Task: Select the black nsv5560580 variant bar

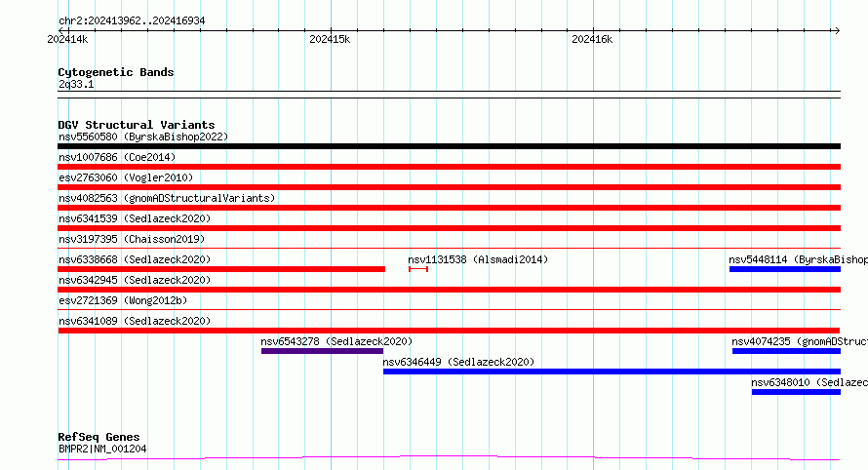Action: point(449,146)
